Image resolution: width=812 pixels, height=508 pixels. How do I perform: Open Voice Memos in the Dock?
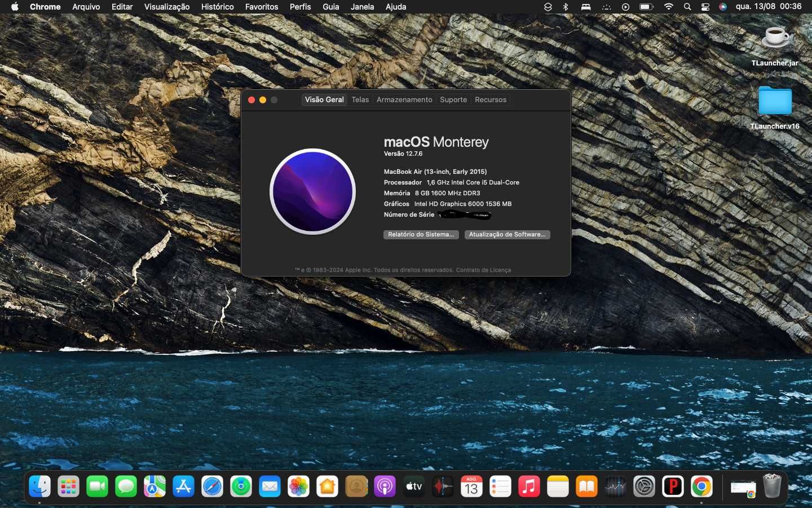(x=443, y=487)
